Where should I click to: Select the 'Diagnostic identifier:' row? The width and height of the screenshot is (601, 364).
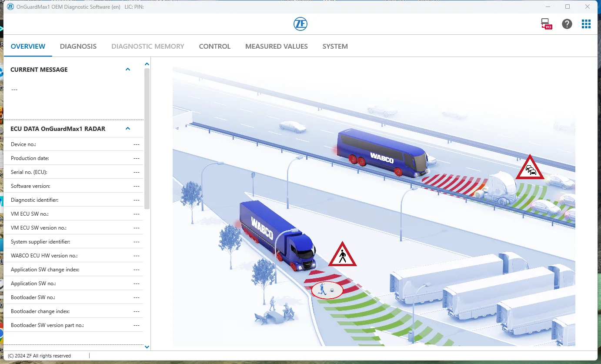pos(73,200)
